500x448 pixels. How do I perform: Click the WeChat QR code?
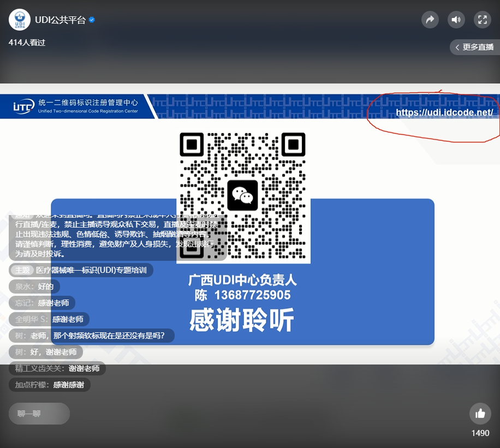click(x=243, y=196)
